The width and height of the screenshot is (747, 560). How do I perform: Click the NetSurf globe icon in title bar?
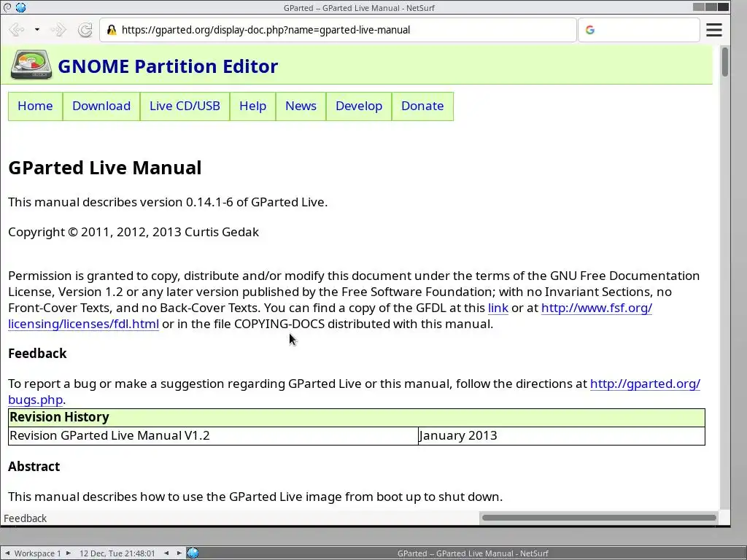click(20, 7)
